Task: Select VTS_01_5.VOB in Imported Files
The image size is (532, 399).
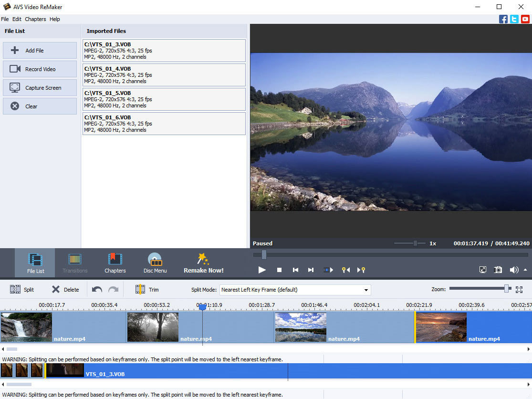Action: (x=164, y=99)
